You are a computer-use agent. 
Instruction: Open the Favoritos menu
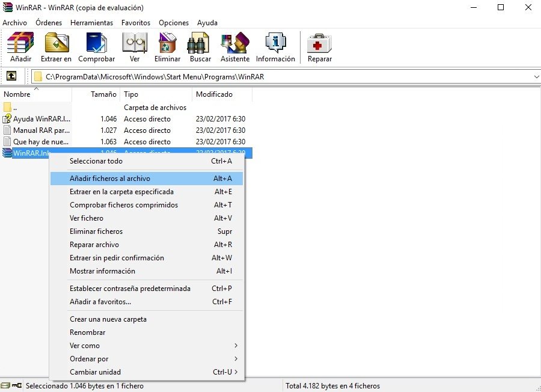click(136, 23)
